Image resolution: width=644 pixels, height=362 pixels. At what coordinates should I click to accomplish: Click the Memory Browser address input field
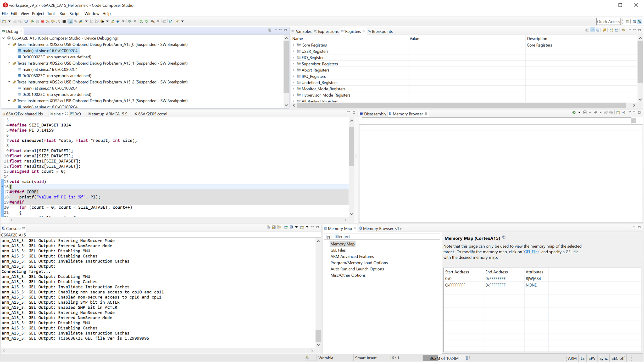coord(496,121)
